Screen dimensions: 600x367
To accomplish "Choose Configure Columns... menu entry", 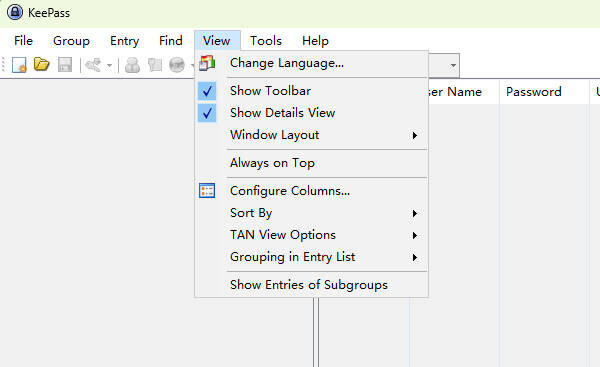I will click(311, 191).
